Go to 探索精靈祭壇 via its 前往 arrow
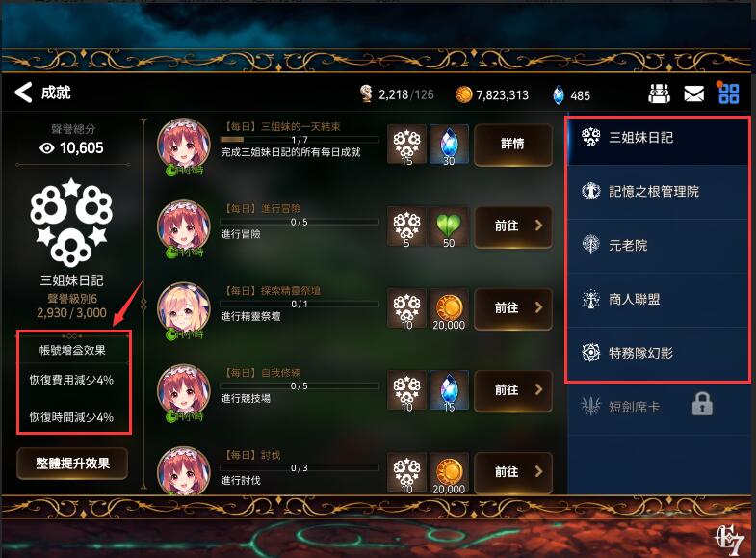The height and width of the screenshot is (558, 756). coord(513,307)
